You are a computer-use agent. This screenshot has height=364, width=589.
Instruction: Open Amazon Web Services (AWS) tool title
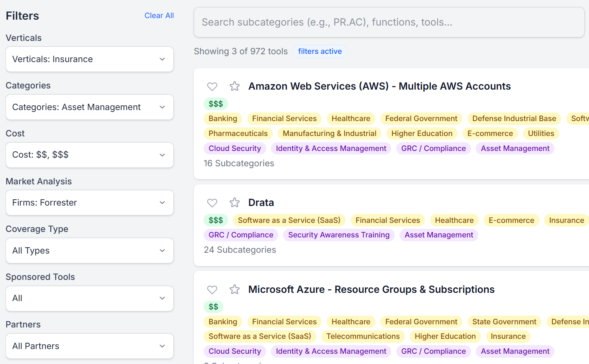tap(379, 86)
